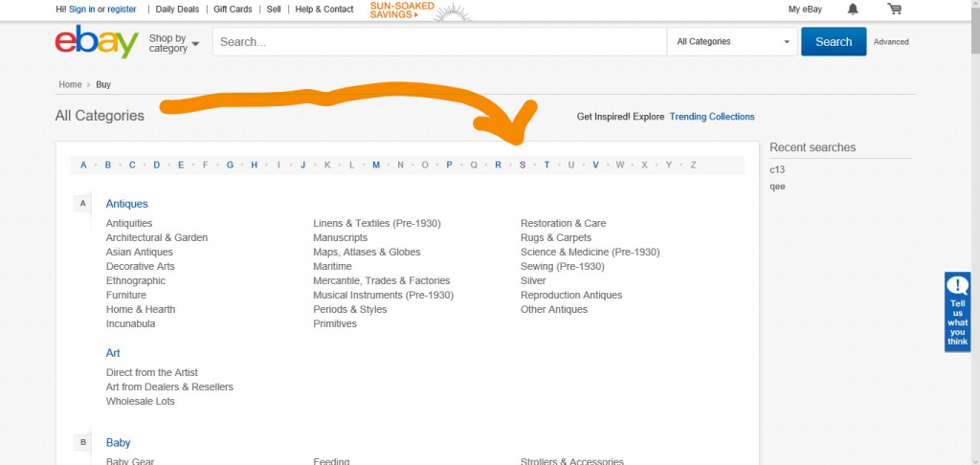This screenshot has width=980, height=465.
Task: Jump to letter H in the index
Action: click(254, 165)
